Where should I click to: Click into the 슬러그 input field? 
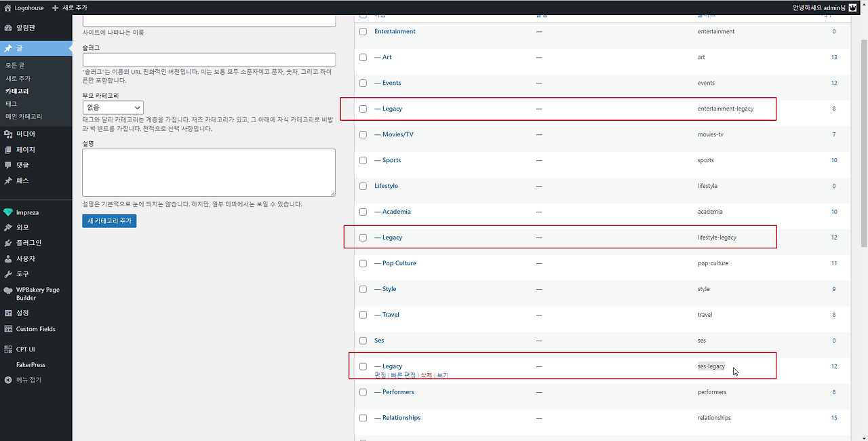(209, 60)
